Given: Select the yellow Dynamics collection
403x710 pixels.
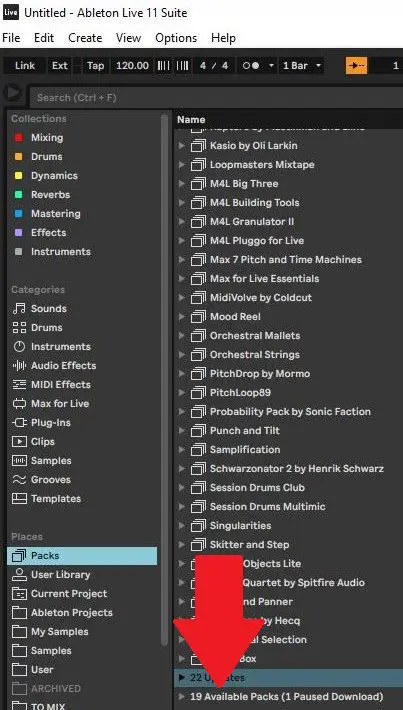Looking at the screenshot, I should (x=46, y=175).
